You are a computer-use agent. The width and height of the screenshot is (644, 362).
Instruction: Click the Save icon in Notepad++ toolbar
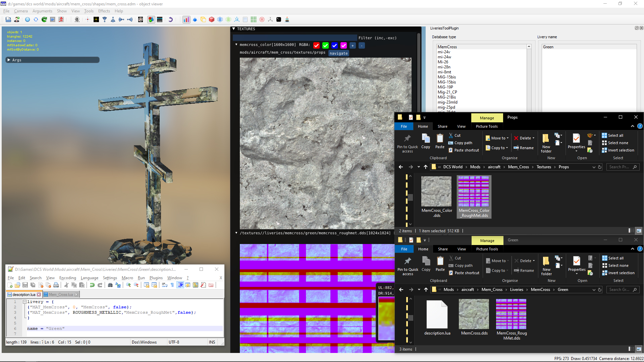(25, 285)
